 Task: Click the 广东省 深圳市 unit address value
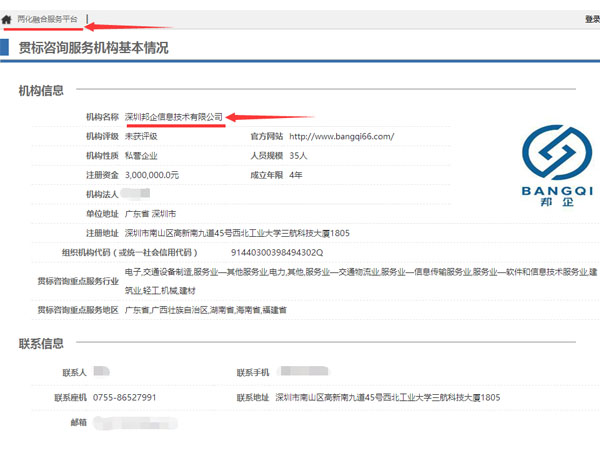coord(151,214)
